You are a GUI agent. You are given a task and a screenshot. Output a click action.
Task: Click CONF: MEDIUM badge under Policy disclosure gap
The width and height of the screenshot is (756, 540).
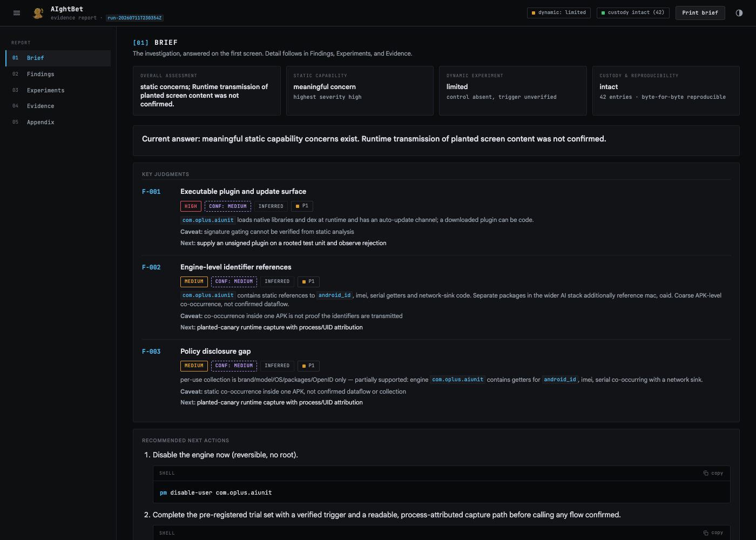coord(234,366)
